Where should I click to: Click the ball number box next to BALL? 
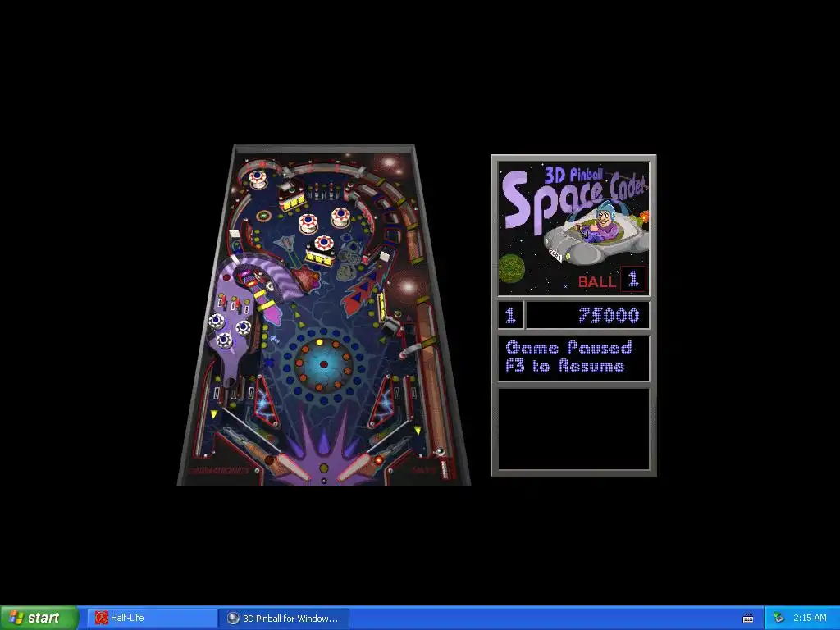[633, 279]
